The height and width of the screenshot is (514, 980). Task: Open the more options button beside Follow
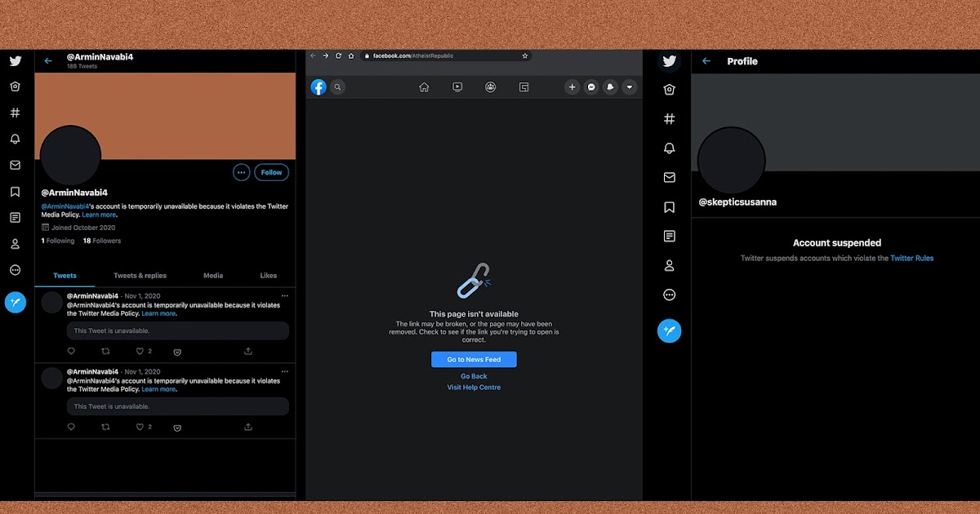tap(241, 172)
